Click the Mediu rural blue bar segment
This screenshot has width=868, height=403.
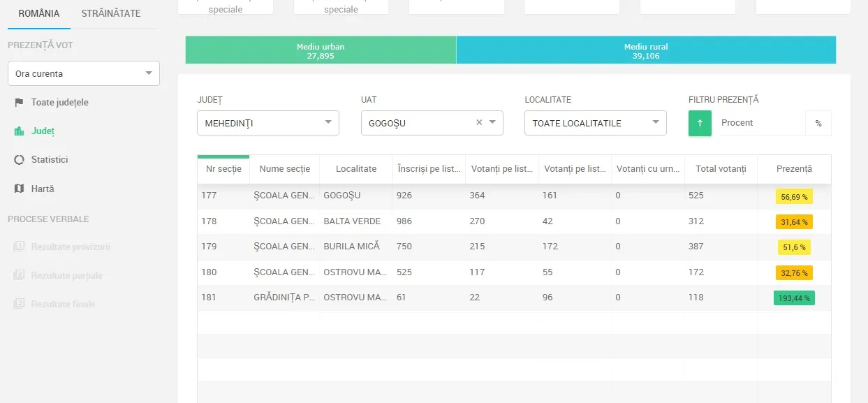click(x=646, y=50)
